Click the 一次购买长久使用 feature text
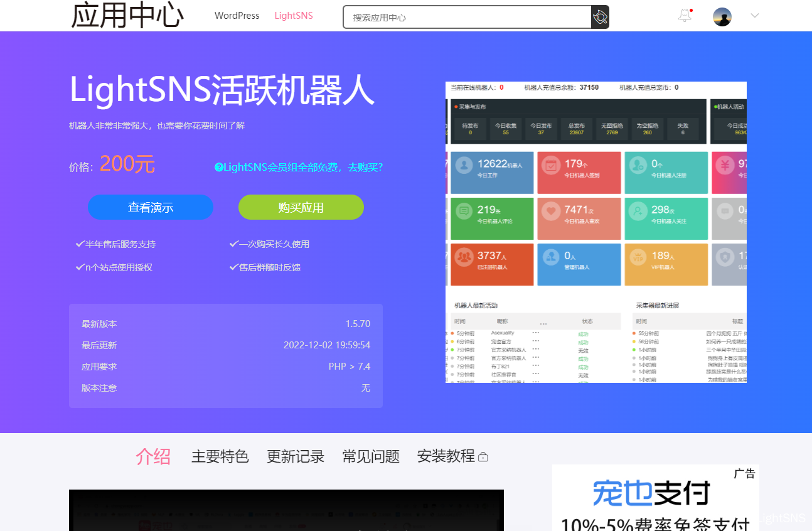The height and width of the screenshot is (531, 812). point(269,244)
